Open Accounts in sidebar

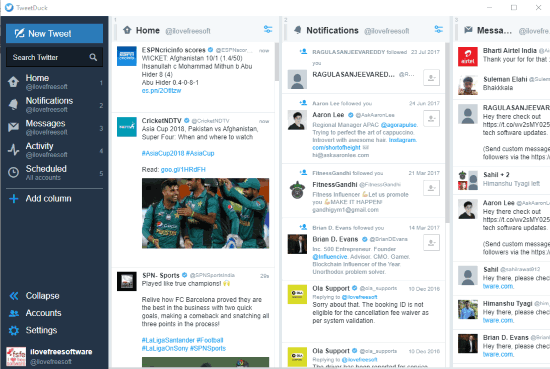[35, 313]
